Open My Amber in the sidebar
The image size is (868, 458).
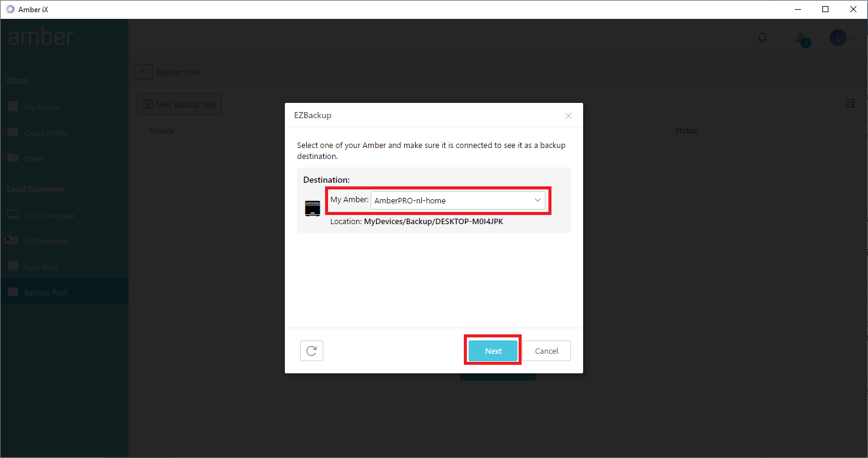pyautogui.click(x=64, y=107)
